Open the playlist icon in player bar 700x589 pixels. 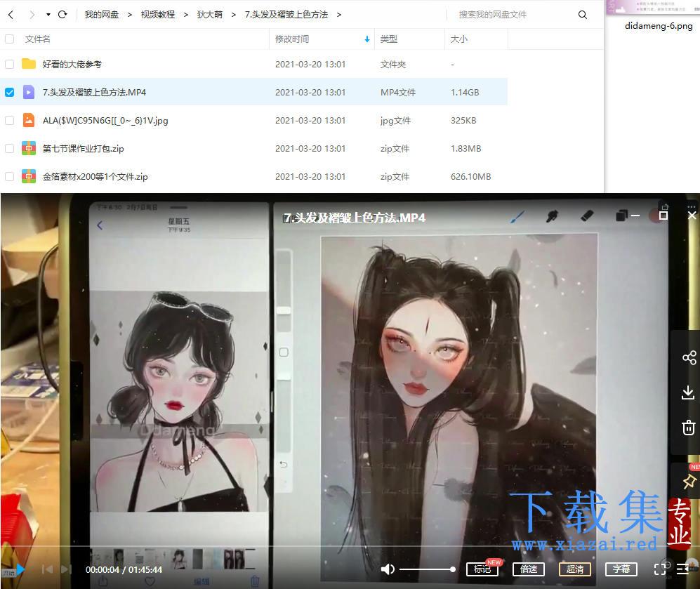pyautogui.click(x=682, y=569)
